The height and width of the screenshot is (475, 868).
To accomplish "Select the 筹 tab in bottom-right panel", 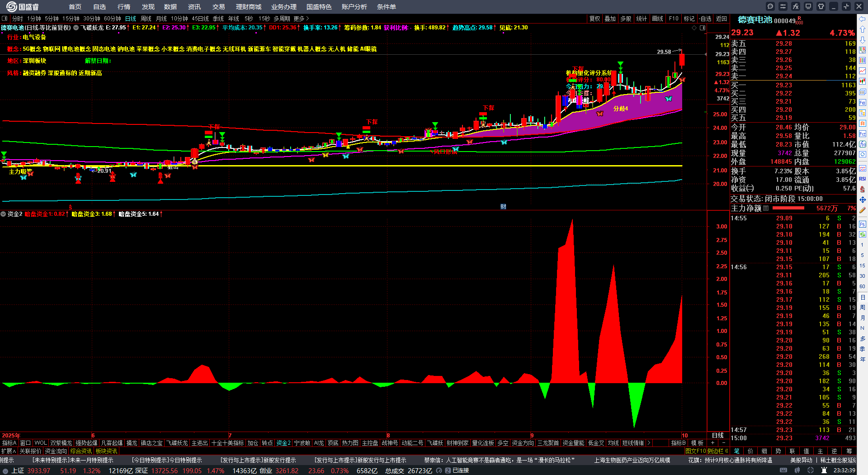I will point(849,451).
